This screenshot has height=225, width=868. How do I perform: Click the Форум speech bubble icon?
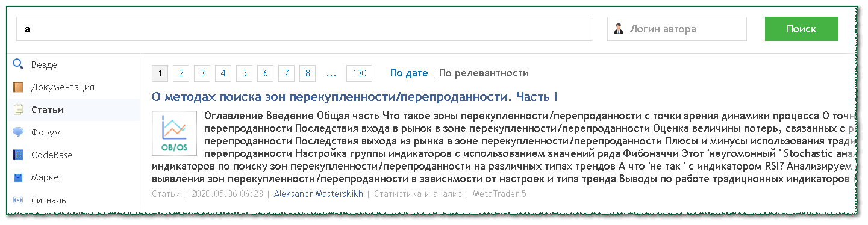18,132
